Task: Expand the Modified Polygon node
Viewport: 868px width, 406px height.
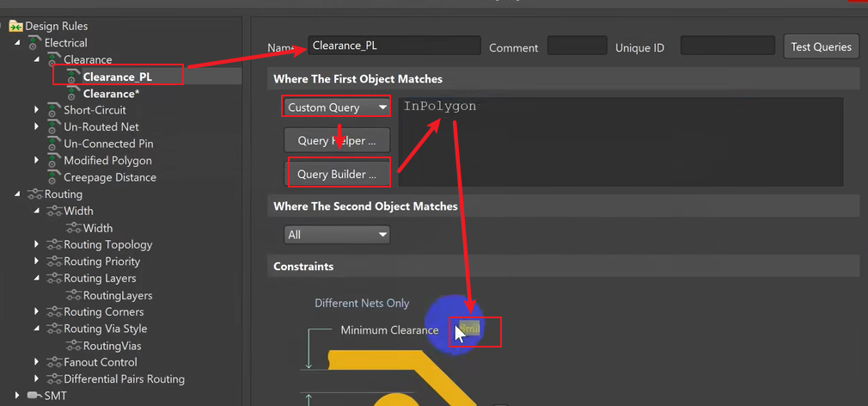Action: point(37,160)
